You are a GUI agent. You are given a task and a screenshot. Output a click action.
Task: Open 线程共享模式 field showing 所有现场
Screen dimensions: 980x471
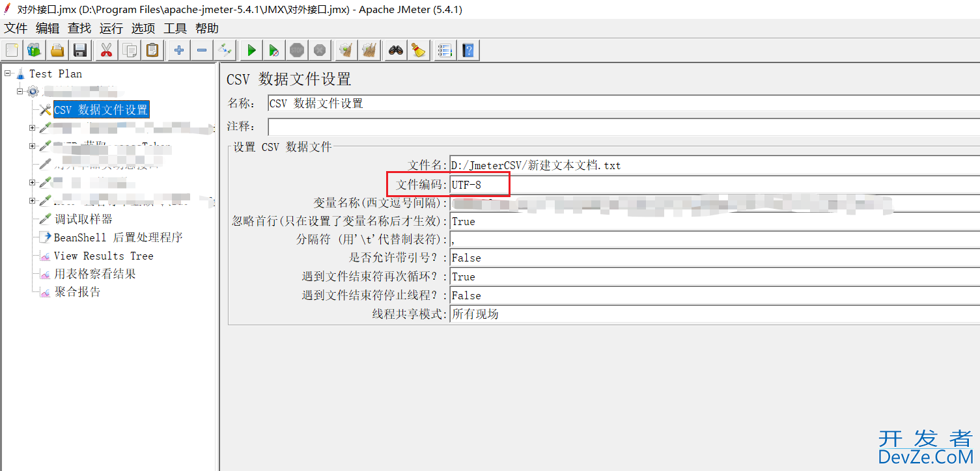(714, 314)
